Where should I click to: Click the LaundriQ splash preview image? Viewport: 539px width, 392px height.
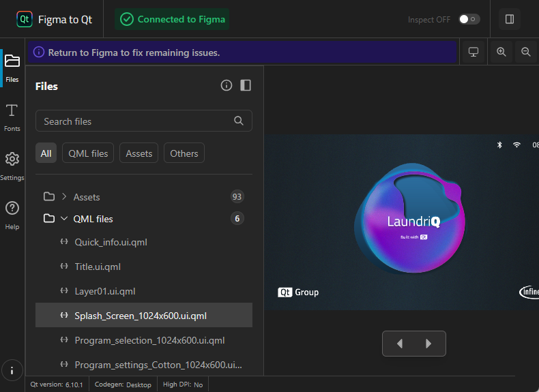pos(401,222)
